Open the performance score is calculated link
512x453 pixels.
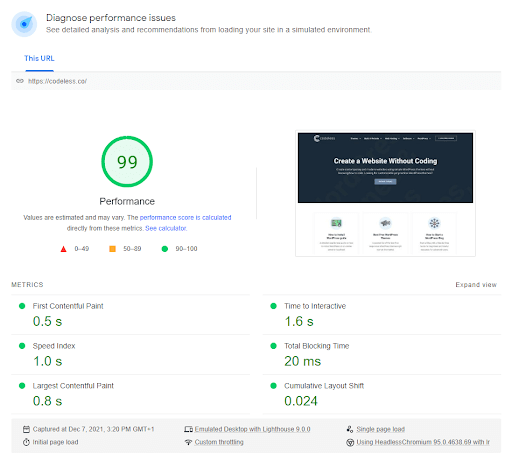click(x=185, y=218)
